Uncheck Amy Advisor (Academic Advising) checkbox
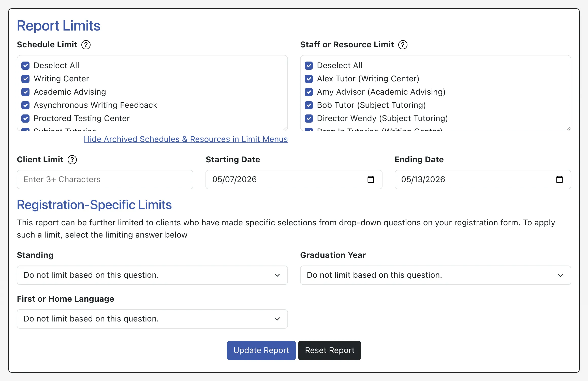 click(x=309, y=92)
